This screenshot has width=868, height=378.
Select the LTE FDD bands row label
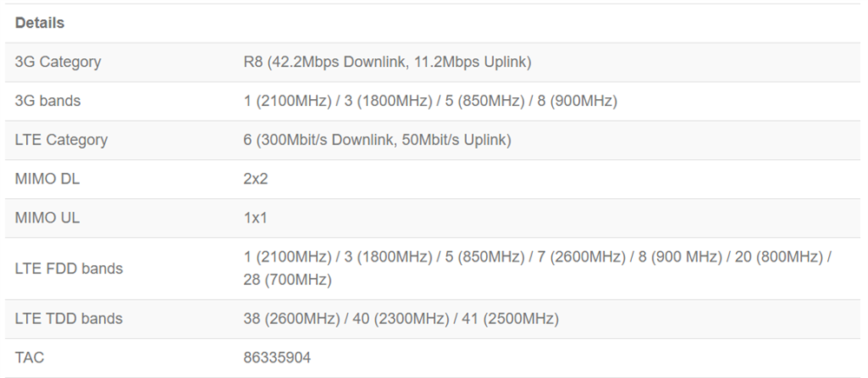click(x=69, y=269)
